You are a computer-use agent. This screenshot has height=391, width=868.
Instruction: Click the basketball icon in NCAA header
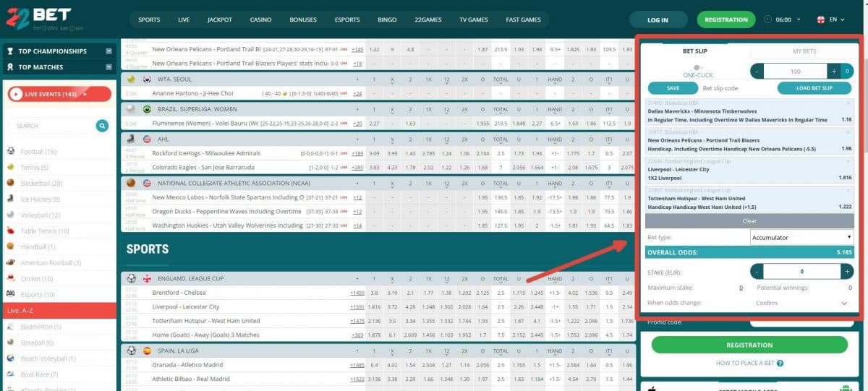pyautogui.click(x=131, y=184)
